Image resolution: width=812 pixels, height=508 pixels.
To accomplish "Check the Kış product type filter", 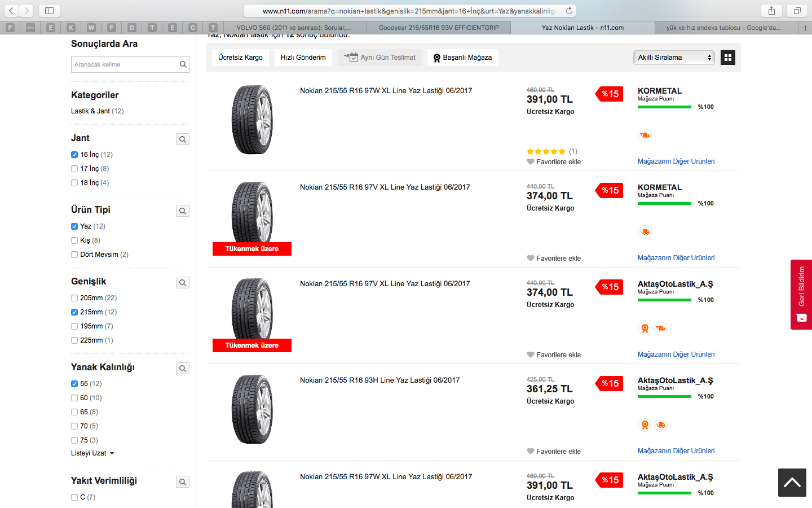I will (x=74, y=240).
